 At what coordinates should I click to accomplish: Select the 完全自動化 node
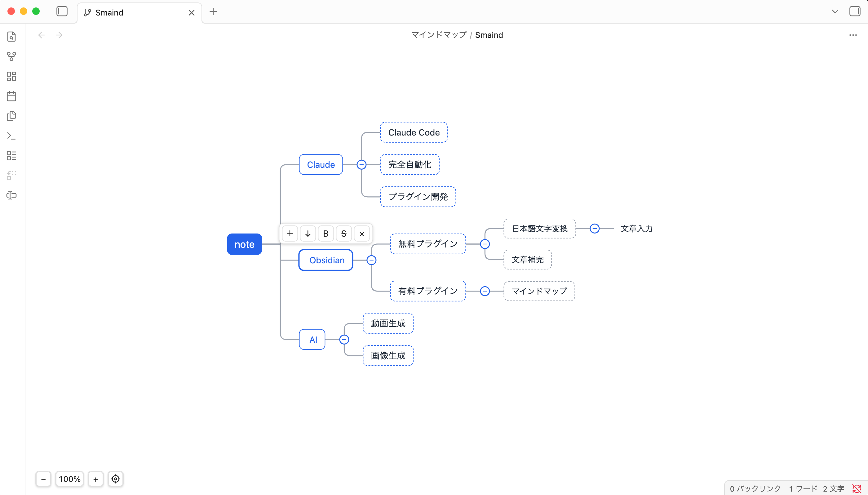(410, 165)
